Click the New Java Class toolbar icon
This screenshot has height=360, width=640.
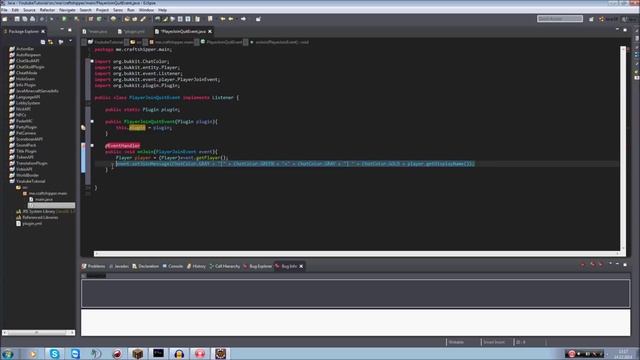(x=99, y=19)
